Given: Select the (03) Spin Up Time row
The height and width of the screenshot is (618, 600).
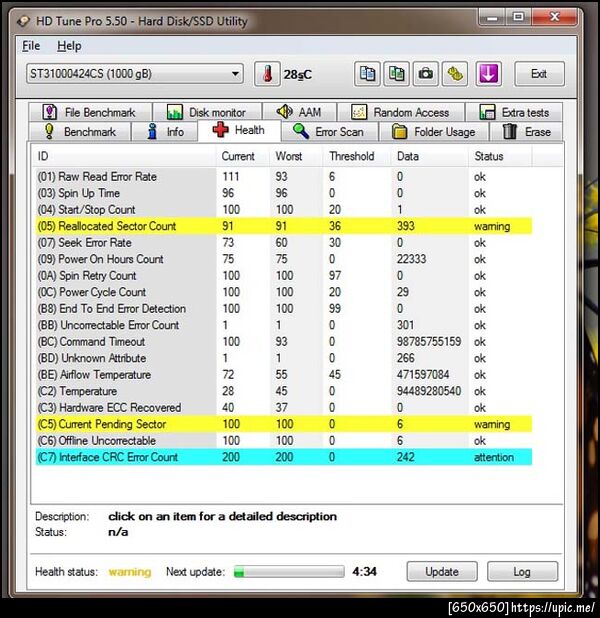Looking at the screenshot, I should (283, 193).
